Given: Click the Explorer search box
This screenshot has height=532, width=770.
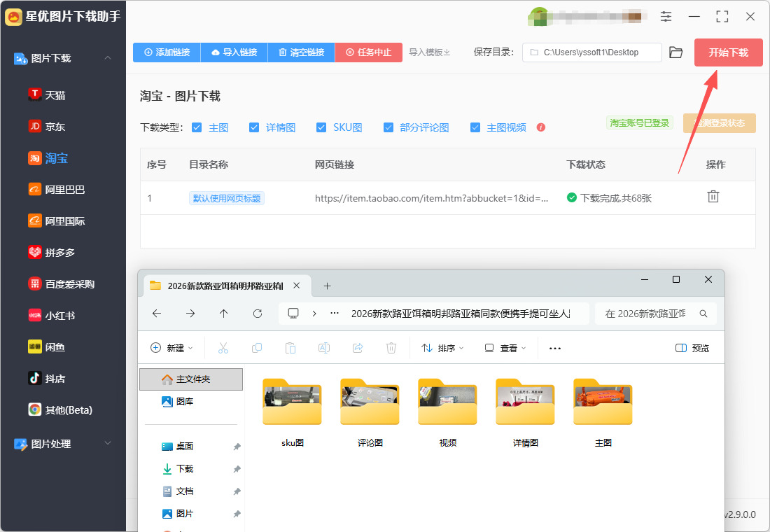Looking at the screenshot, I should tap(656, 314).
